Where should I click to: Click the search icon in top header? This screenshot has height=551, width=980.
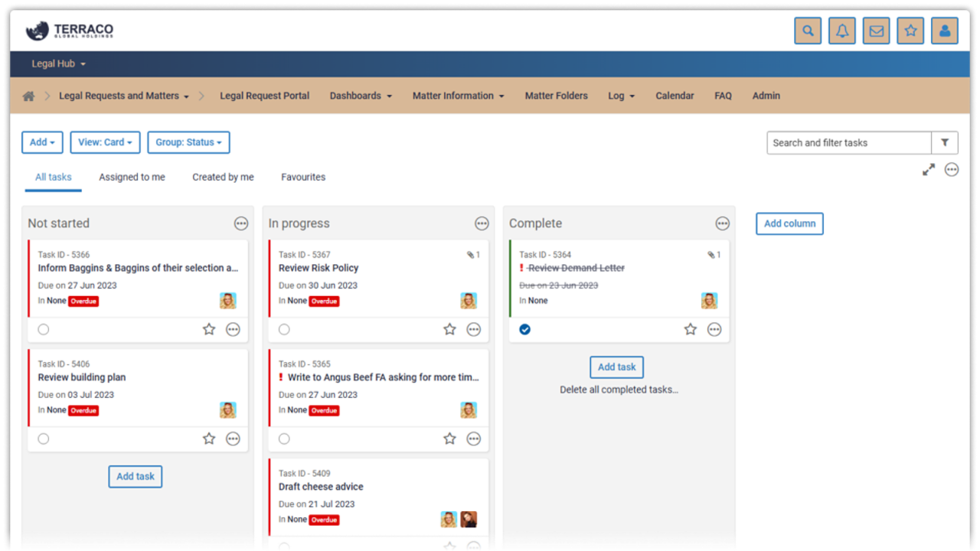coord(808,31)
